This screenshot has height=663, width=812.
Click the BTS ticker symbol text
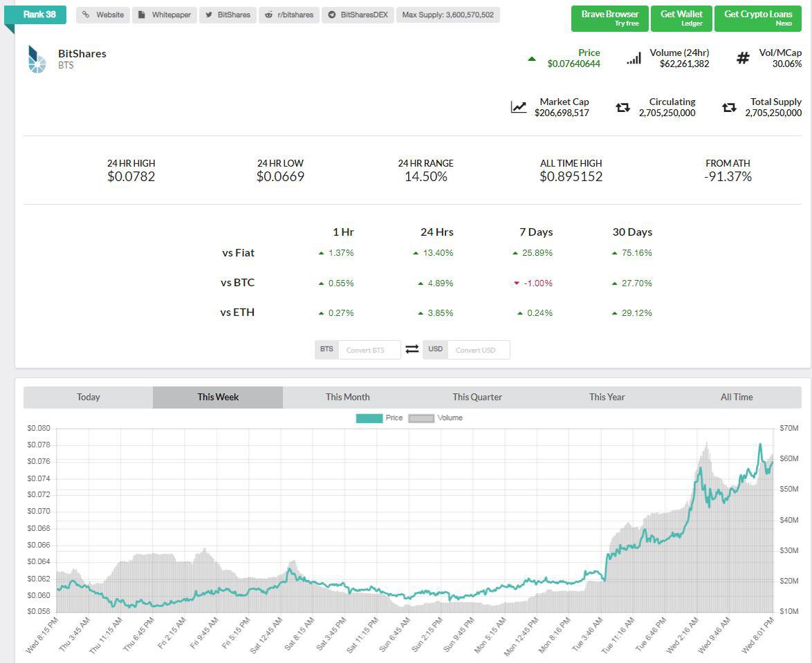click(x=66, y=65)
